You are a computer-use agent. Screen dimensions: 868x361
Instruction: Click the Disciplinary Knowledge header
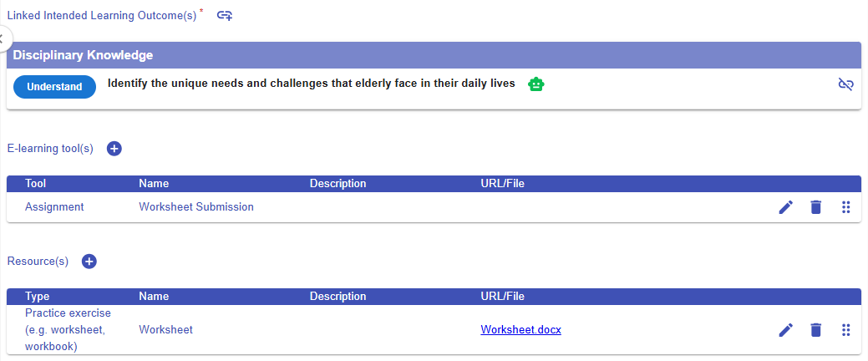(x=83, y=55)
